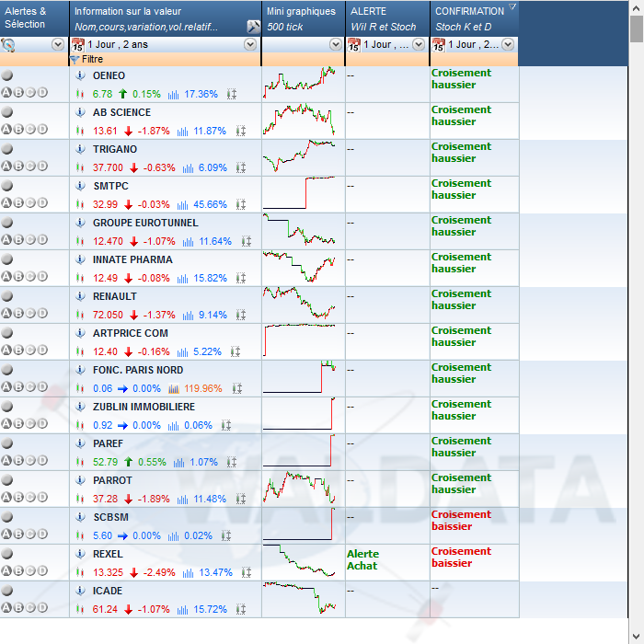Toggle the grey status circle for OENEO
The image size is (644, 644).
pos(7,75)
